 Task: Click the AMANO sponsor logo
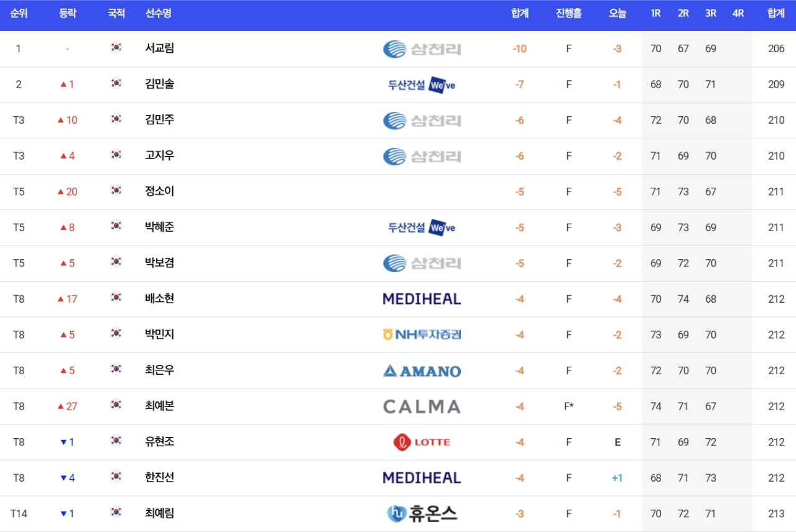[422, 371]
